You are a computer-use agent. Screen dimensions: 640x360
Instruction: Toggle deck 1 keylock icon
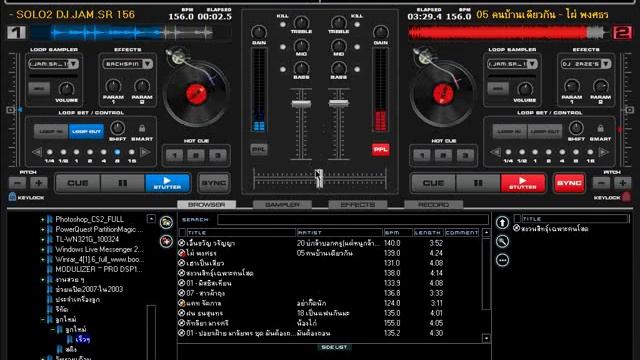(x=12, y=197)
